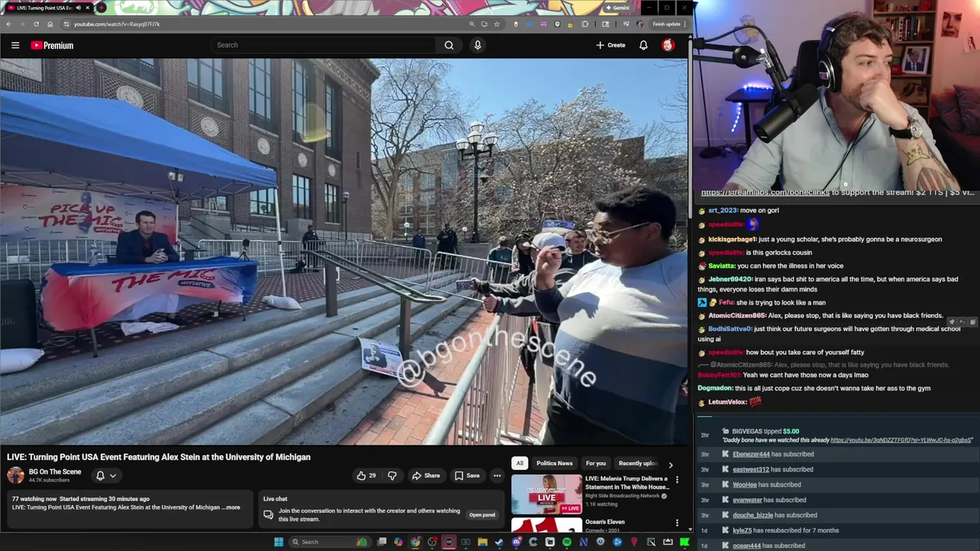The image size is (980, 551).
Task: Show more filter chips with the right arrow
Action: tap(671, 464)
